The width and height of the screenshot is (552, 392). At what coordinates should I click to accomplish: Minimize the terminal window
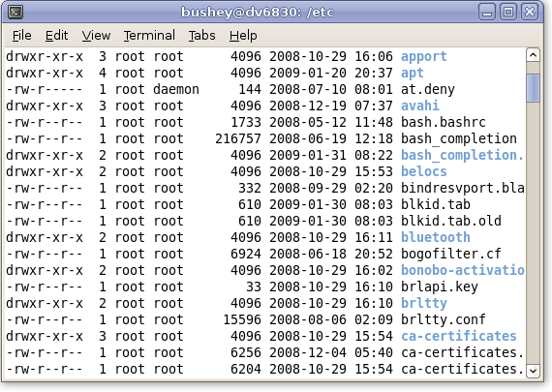point(487,12)
